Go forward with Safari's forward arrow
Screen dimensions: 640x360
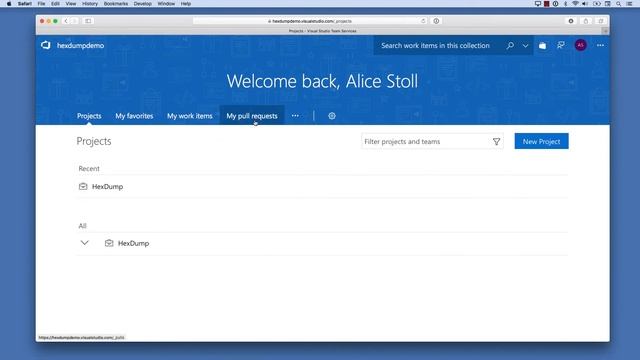(74, 21)
